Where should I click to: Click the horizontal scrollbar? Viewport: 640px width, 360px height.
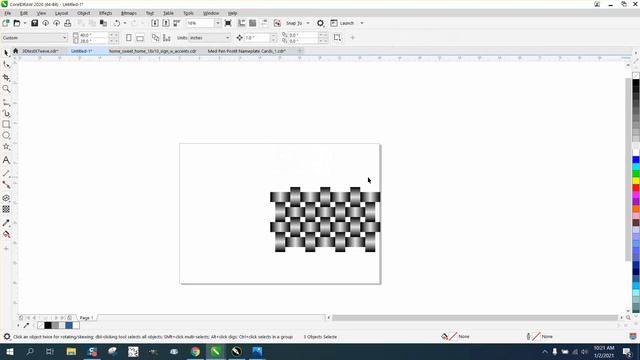coord(475,318)
